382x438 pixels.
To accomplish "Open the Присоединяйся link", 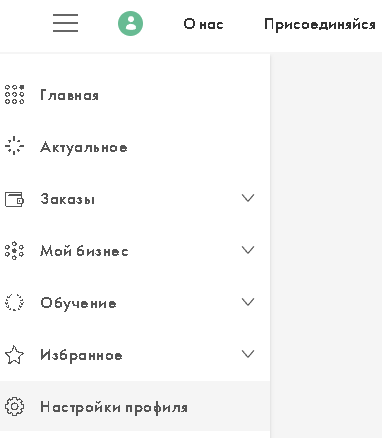I will 320,25.
